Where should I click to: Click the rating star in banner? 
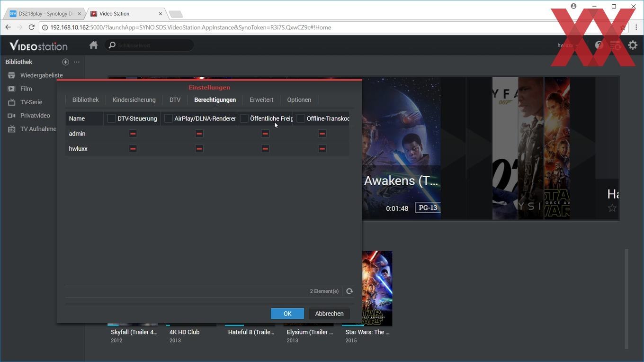pos(612,208)
